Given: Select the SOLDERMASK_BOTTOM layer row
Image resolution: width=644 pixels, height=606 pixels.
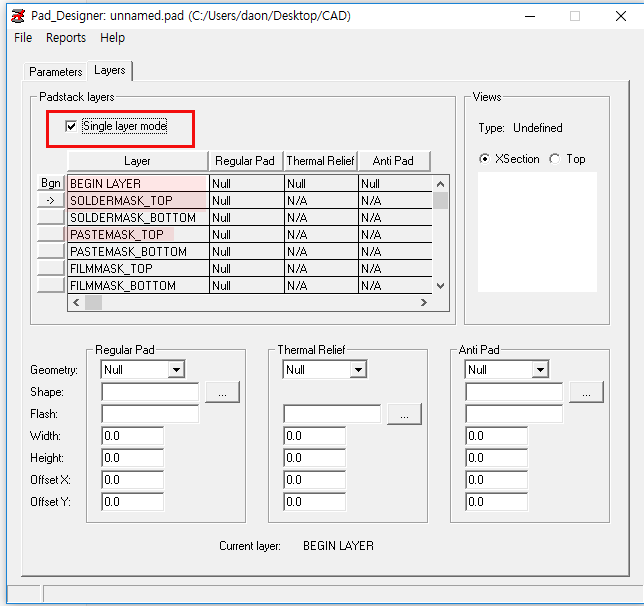Looking at the screenshot, I should coord(250,217).
